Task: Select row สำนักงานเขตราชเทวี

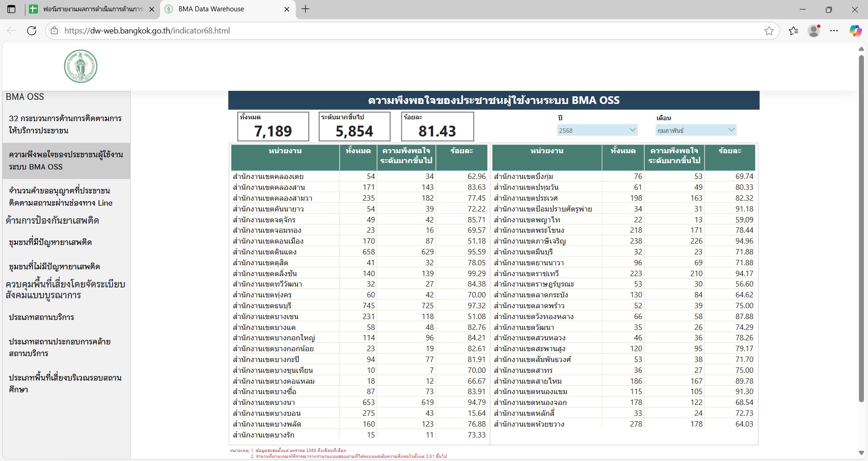Action: tap(624, 274)
